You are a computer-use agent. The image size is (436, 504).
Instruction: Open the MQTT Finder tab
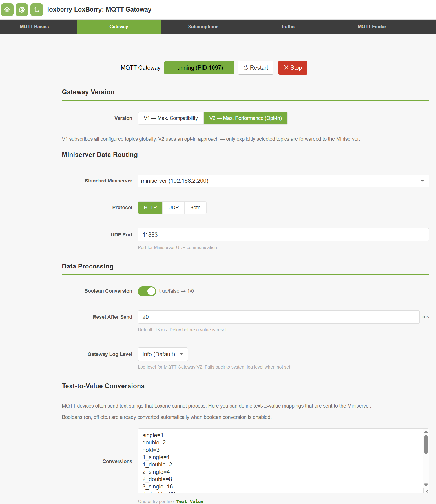point(372,27)
